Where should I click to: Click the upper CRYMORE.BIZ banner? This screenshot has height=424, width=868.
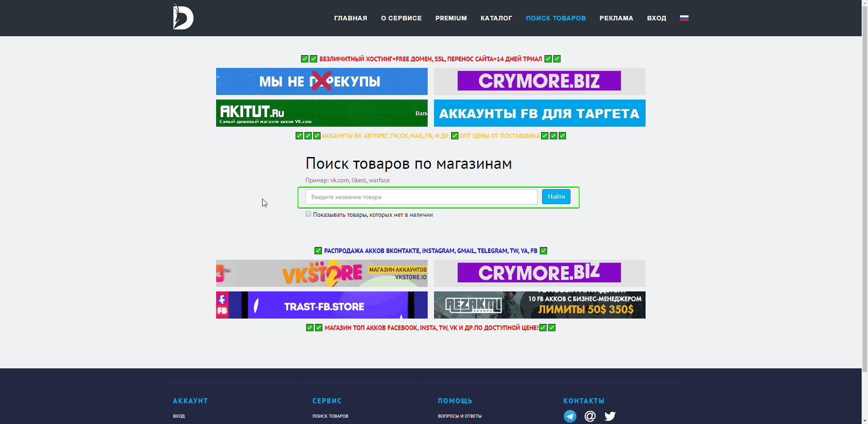(x=540, y=81)
